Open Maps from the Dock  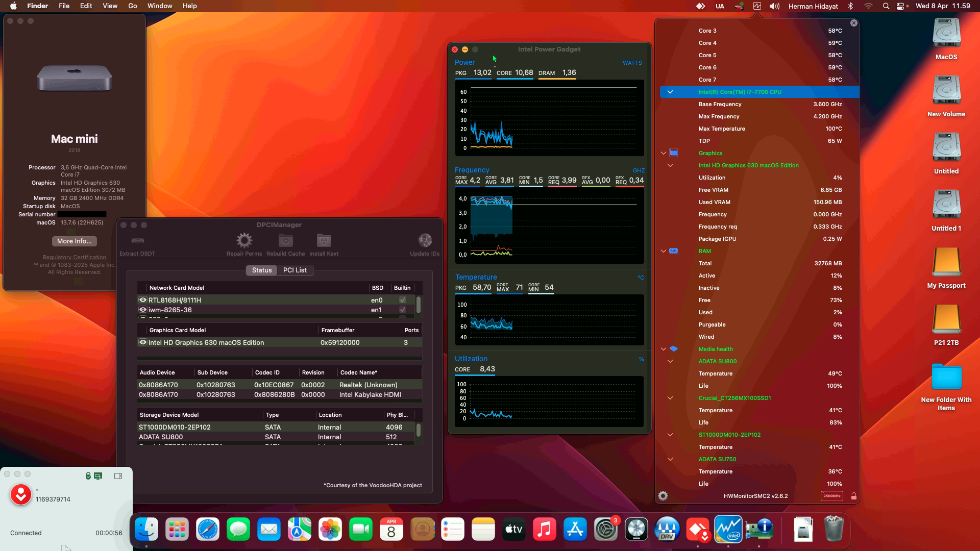[x=300, y=529]
